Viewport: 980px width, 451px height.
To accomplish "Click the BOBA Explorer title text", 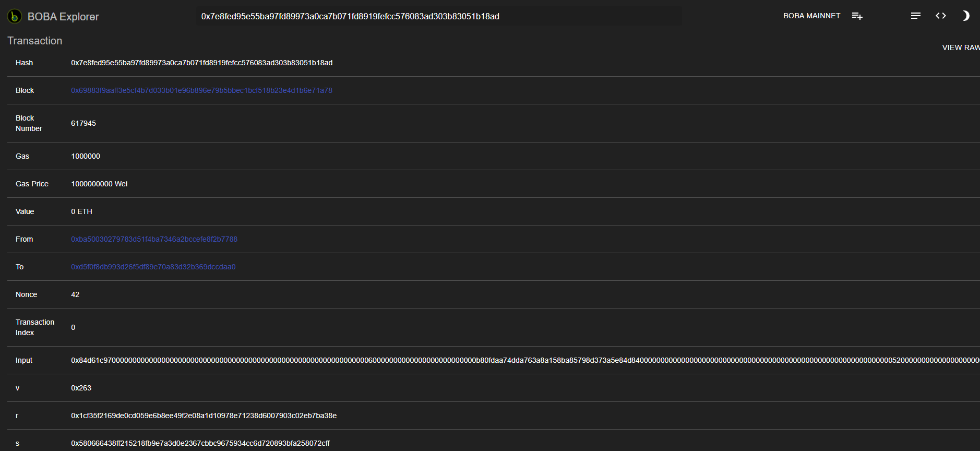I will coord(63,17).
